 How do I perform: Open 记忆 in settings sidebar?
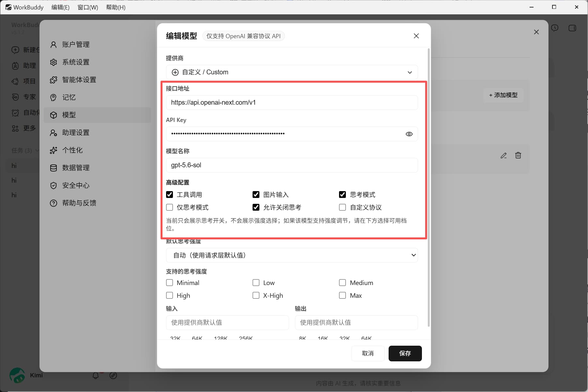pos(97,97)
